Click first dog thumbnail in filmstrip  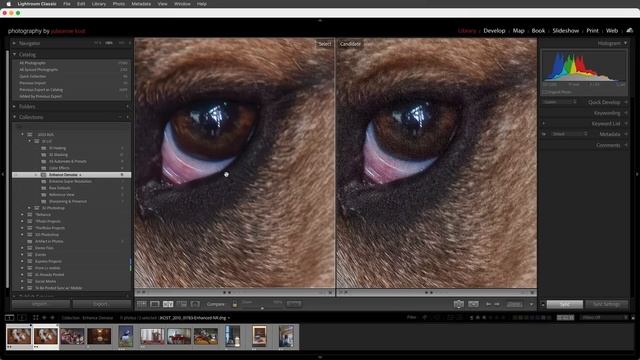(19, 336)
